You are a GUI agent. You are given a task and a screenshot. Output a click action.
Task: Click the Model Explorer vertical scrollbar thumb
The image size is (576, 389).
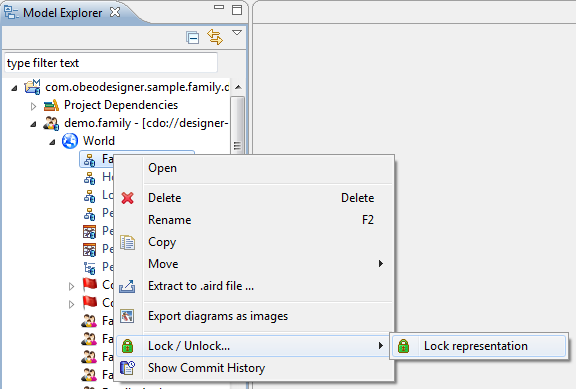coord(238,125)
